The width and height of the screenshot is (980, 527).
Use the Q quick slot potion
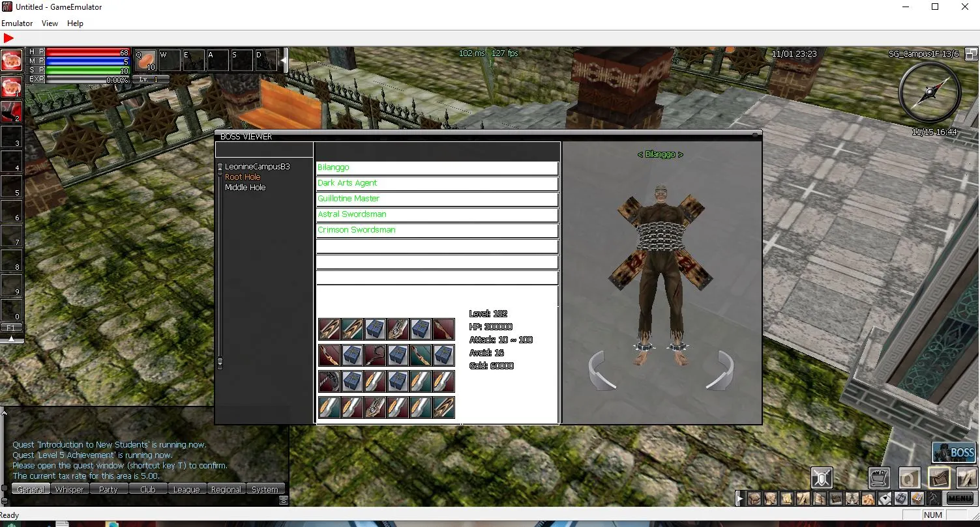click(x=145, y=60)
